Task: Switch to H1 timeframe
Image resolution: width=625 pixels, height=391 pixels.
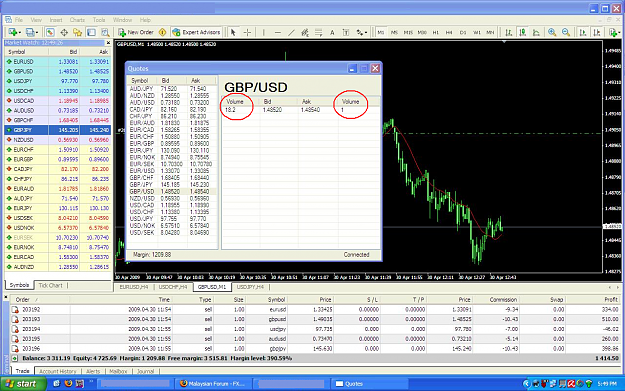Action: (x=436, y=32)
